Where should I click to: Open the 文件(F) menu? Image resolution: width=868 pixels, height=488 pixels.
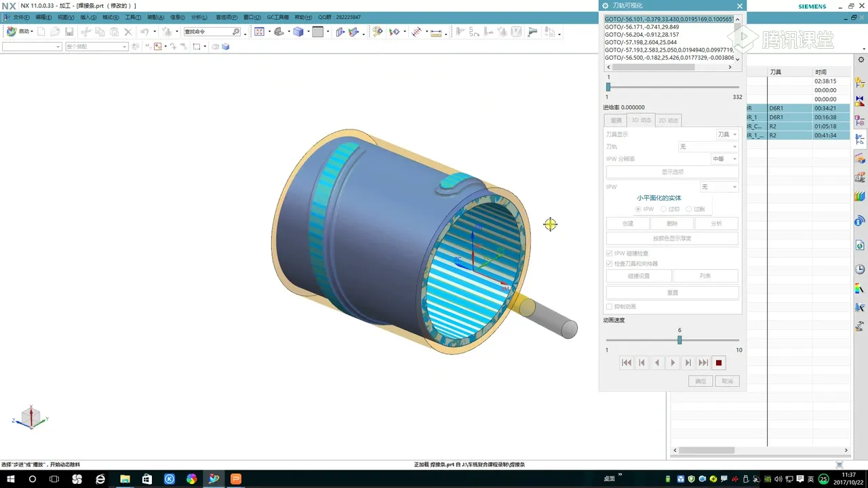click(x=21, y=17)
